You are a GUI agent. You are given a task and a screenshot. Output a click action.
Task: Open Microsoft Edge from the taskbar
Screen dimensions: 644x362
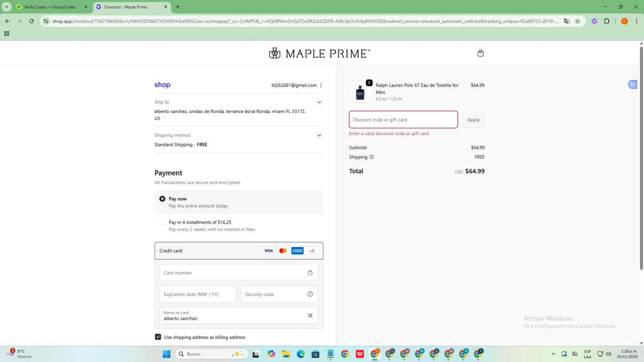(301, 354)
